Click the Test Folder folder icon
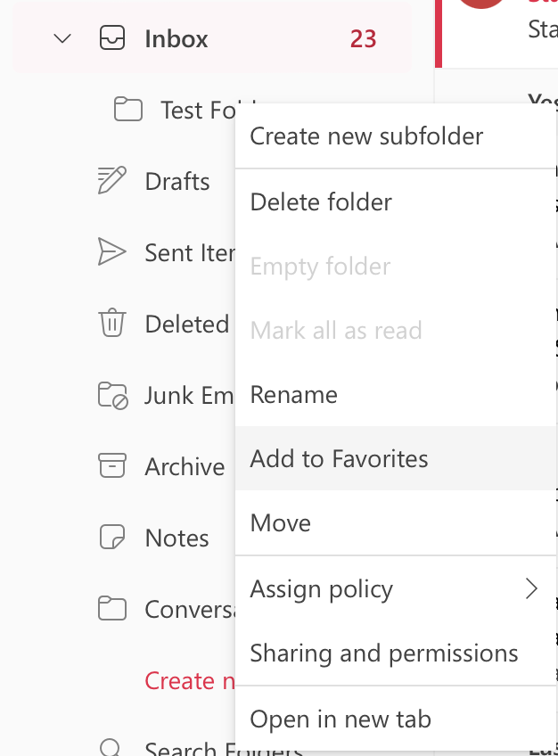 (x=128, y=110)
